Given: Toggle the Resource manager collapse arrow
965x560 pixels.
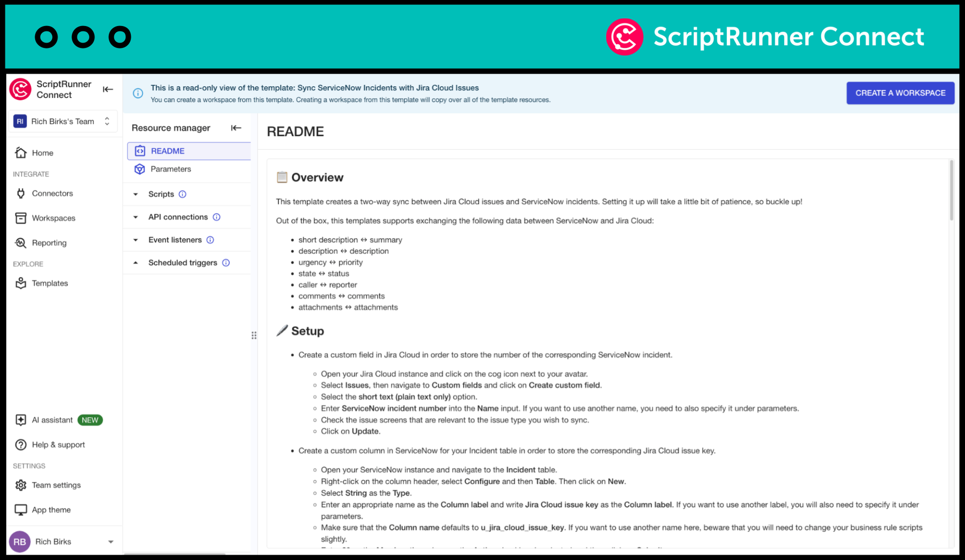Looking at the screenshot, I should (235, 127).
